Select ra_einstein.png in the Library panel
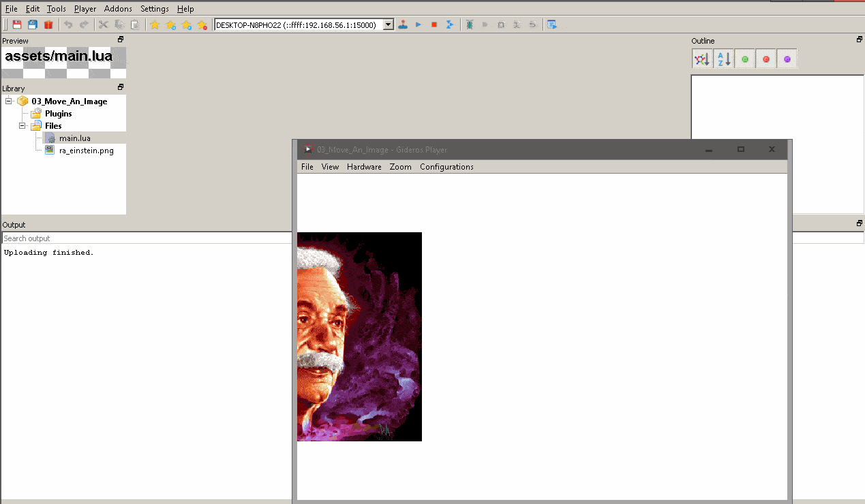865x504 pixels. point(85,150)
